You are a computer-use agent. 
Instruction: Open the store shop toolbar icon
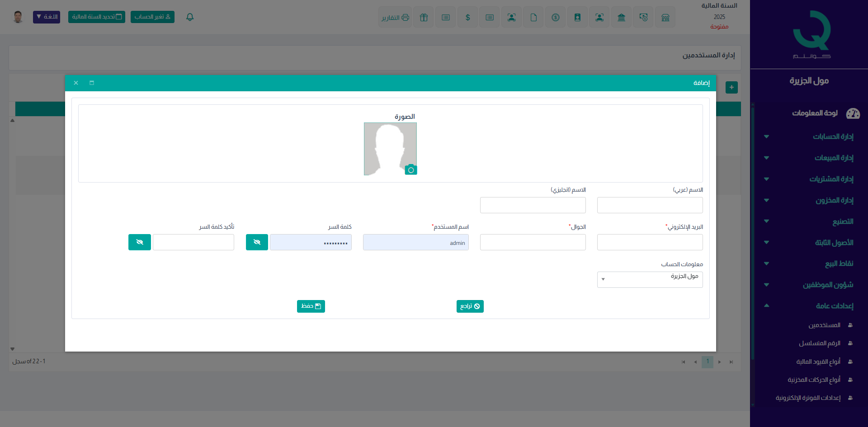(665, 18)
